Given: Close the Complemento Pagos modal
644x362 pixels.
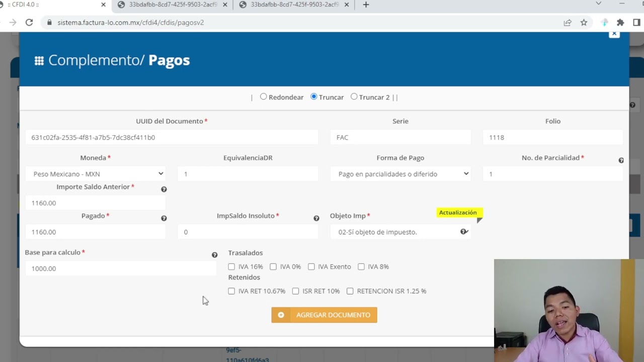Looking at the screenshot, I should [614, 34].
